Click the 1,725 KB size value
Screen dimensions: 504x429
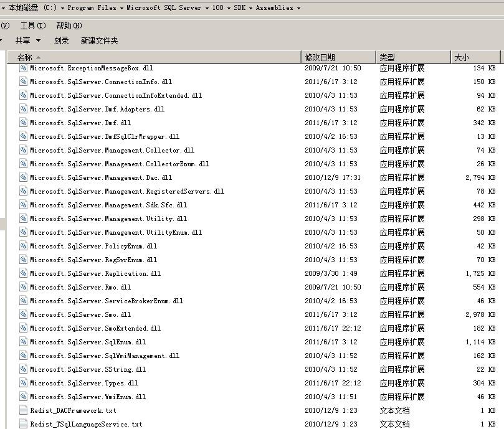point(480,273)
